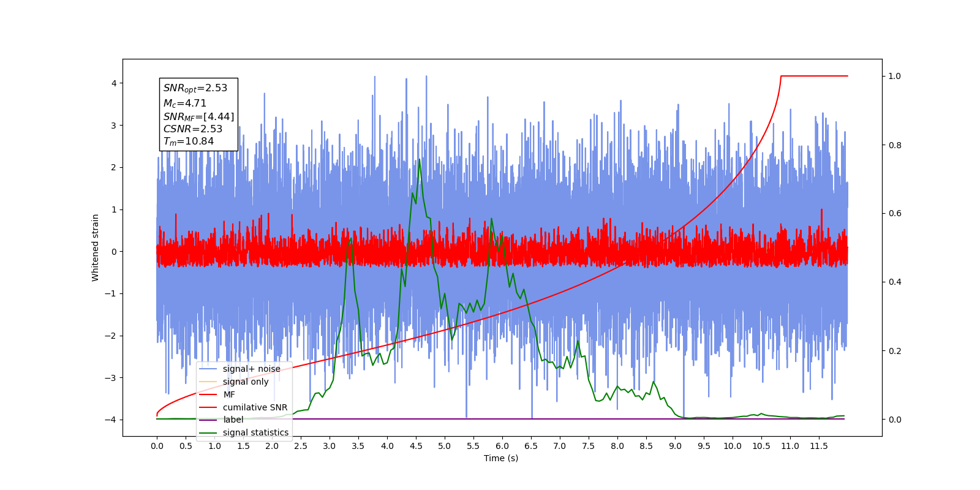Click the x-axis tick label 6.5
980x490 pixels.
[531, 446]
